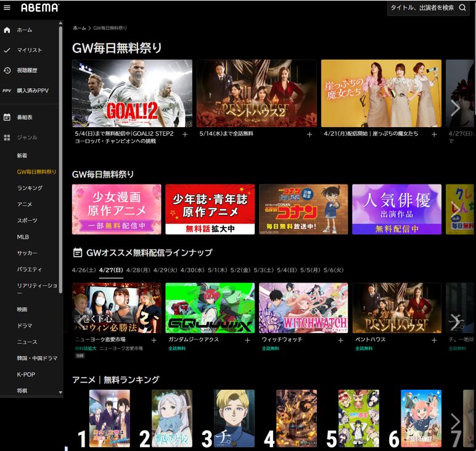This screenshot has height=451, width=476.
Task: Select ニュース genre in sidebar
Action: (x=27, y=342)
